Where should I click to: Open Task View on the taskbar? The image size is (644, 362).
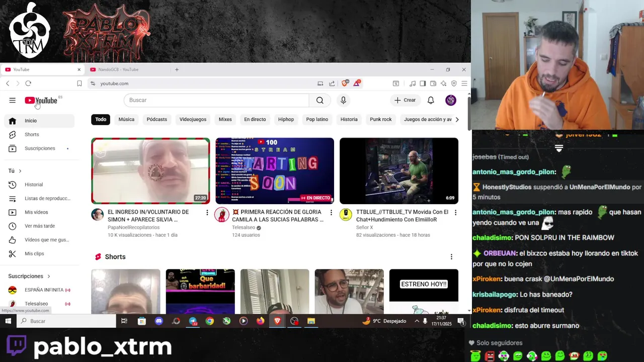pyautogui.click(x=124, y=321)
